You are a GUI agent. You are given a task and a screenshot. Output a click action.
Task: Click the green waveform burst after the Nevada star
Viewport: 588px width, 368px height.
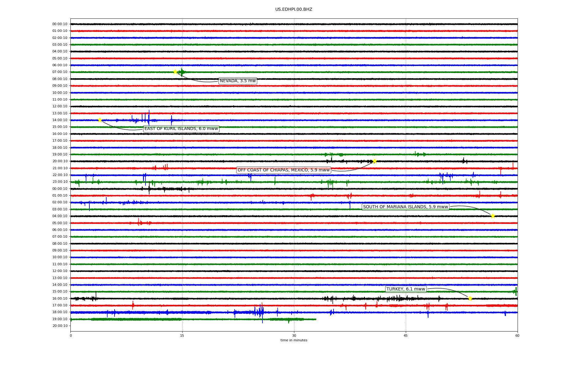(182, 72)
